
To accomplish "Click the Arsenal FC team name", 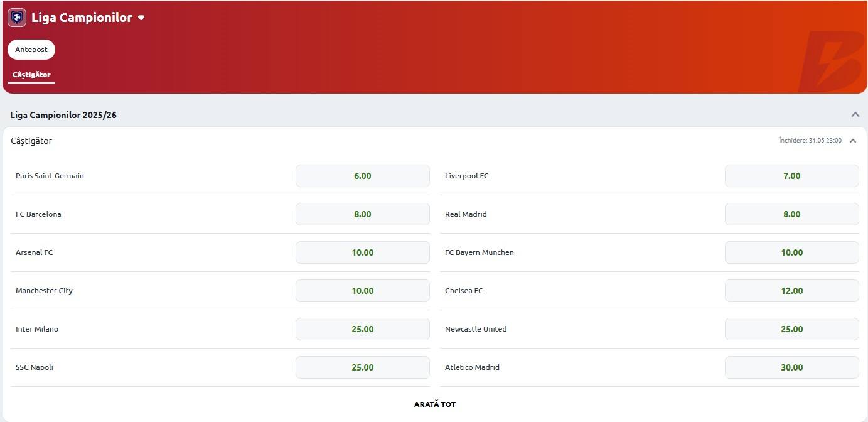I will (35, 252).
